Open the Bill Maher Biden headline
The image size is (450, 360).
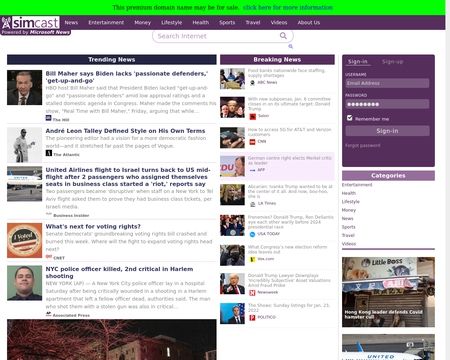[x=127, y=77]
